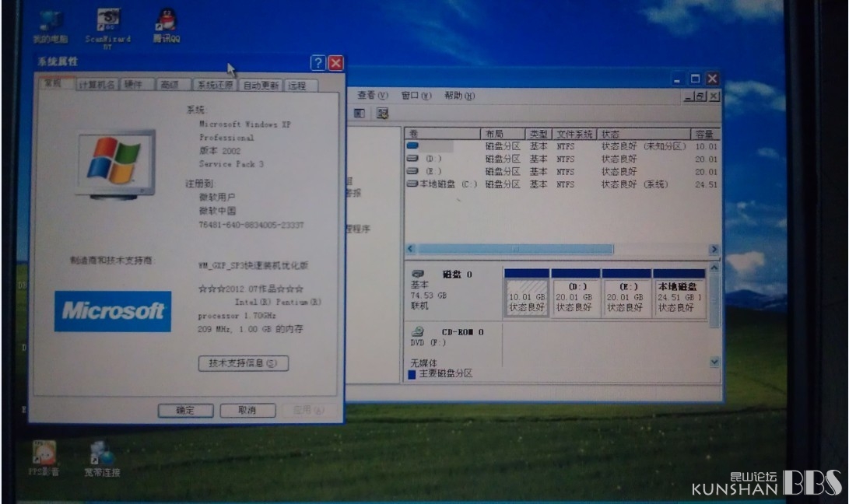Select the (E:) volume name in the list
The width and height of the screenshot is (849, 504).
[x=433, y=172]
